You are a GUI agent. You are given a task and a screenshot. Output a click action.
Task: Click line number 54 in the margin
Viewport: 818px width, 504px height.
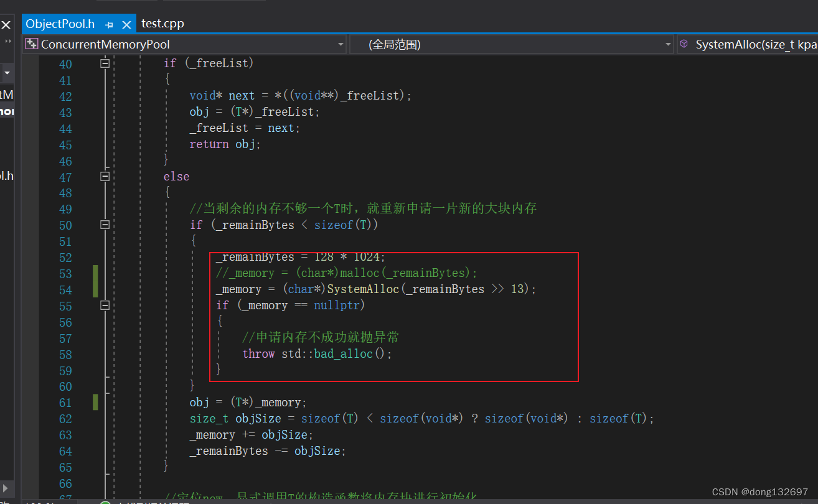tap(65, 291)
